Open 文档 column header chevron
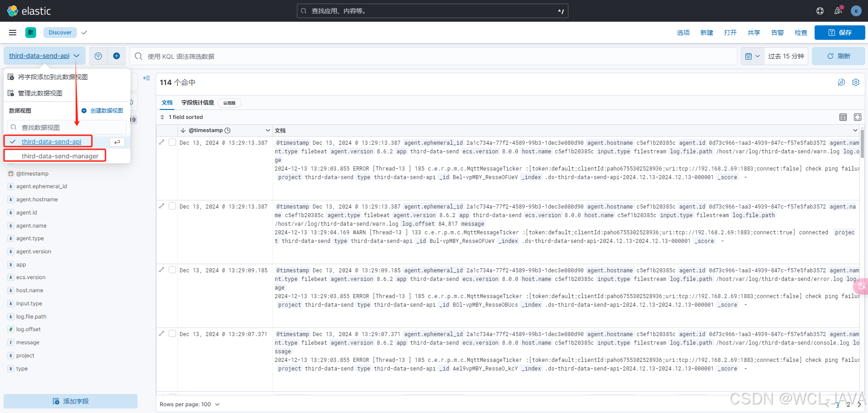This screenshot has width=868, height=413. coord(855,130)
